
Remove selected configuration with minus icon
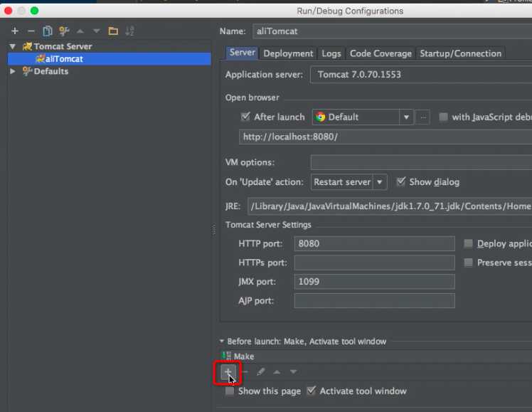coord(31,31)
